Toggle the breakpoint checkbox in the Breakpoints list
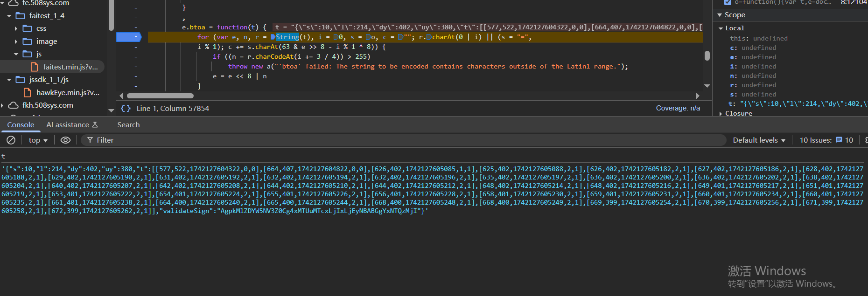Image resolution: width=868 pixels, height=296 pixels. pos(728,2)
